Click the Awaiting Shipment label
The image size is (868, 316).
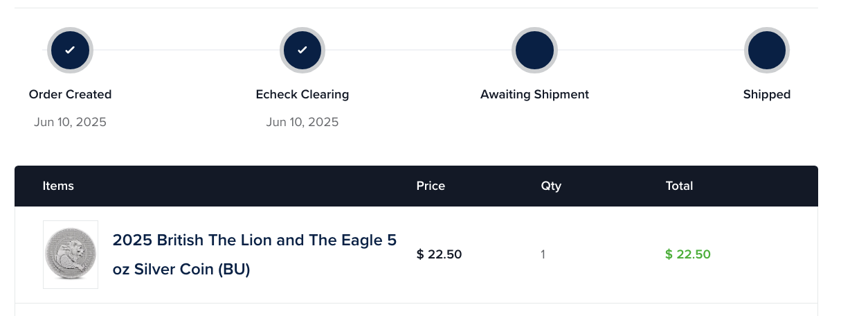534,94
